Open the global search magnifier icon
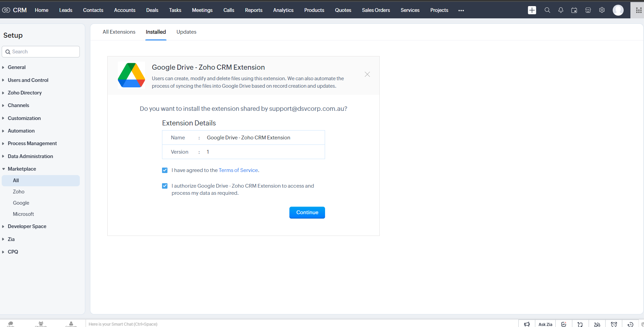The image size is (644, 327). [x=547, y=10]
